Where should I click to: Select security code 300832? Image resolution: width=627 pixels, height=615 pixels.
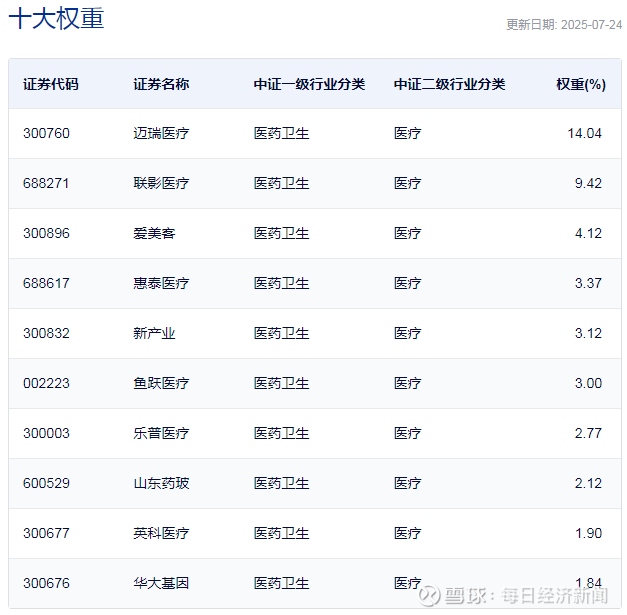46,333
